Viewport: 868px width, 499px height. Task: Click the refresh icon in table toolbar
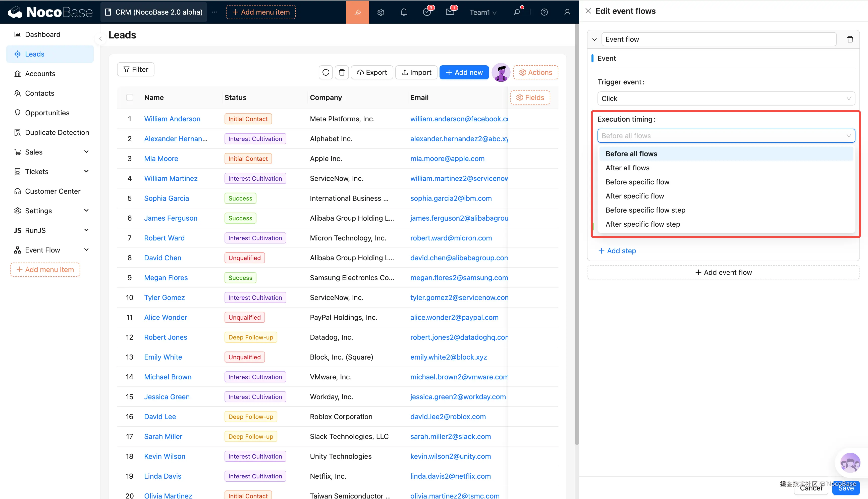[325, 72]
